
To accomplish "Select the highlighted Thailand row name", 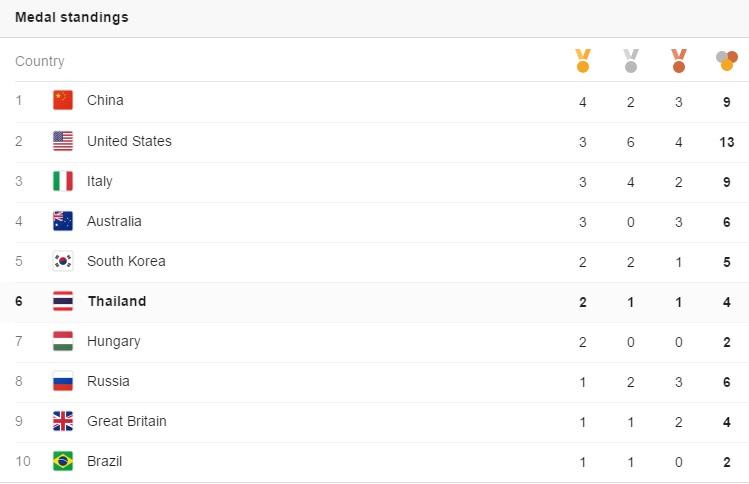I will [x=117, y=301].
